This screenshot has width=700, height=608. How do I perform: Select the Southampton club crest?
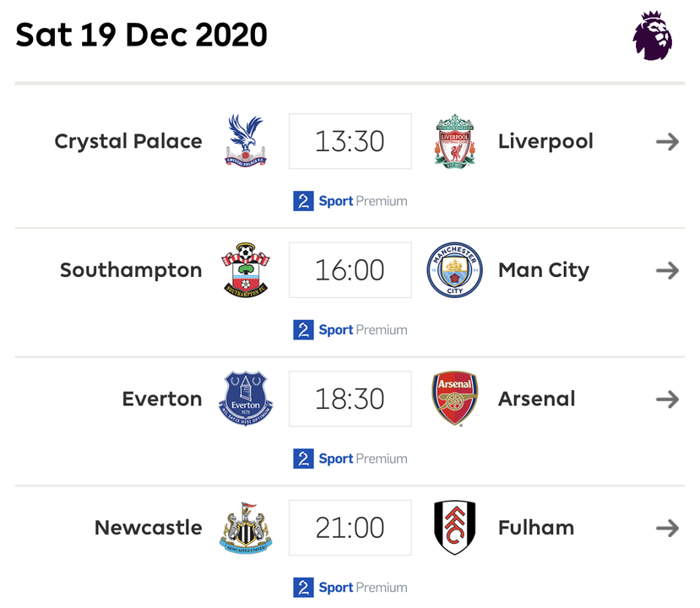coord(246,270)
